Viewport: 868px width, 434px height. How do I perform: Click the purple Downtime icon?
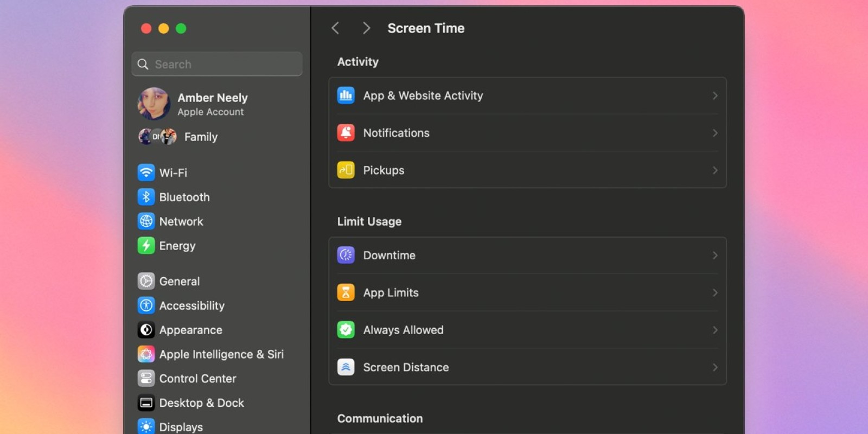pyautogui.click(x=346, y=255)
